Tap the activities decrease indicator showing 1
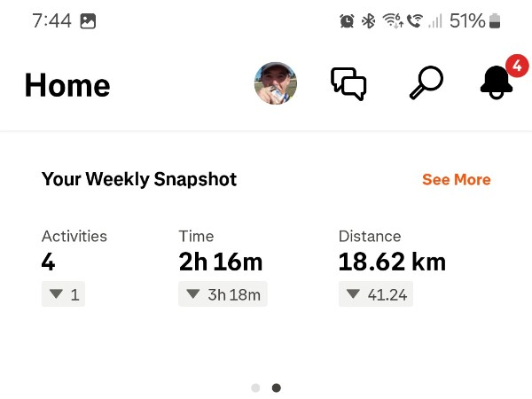This screenshot has width=532, height=399. (63, 294)
